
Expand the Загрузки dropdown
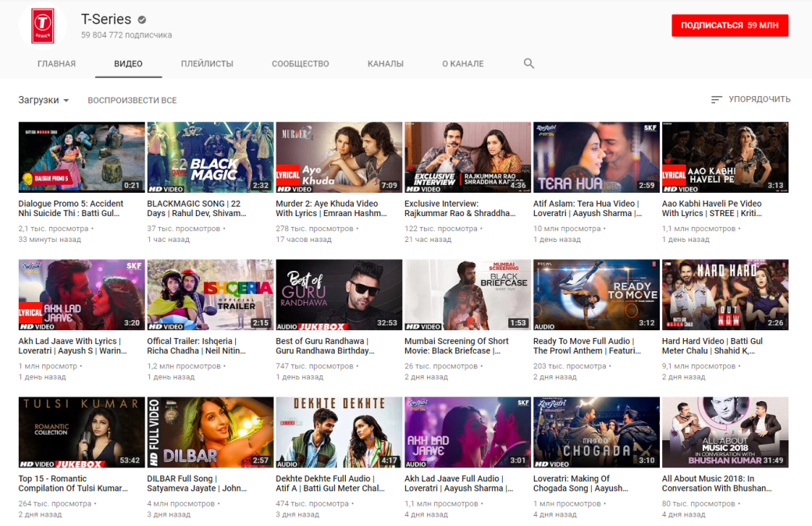pyautogui.click(x=44, y=100)
